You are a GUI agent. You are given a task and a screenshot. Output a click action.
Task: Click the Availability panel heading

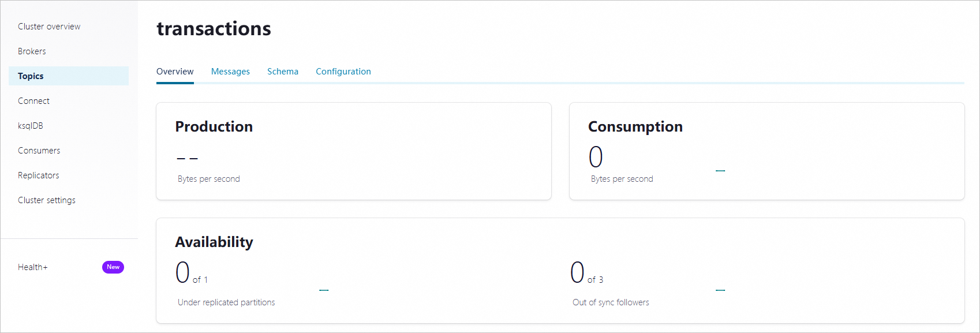(x=214, y=242)
